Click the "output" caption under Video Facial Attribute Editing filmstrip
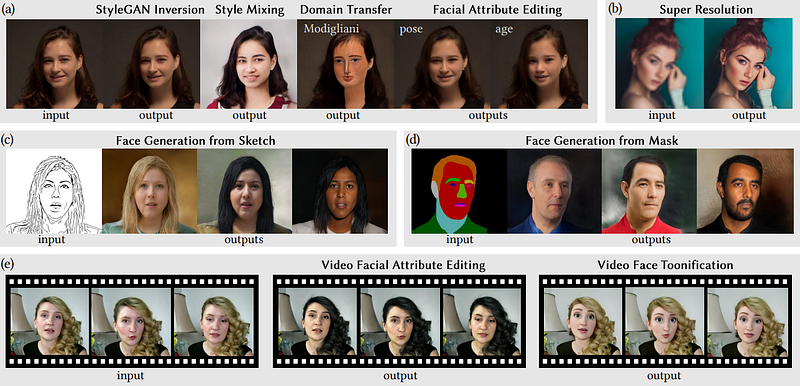800x386 pixels. pyautogui.click(x=399, y=376)
